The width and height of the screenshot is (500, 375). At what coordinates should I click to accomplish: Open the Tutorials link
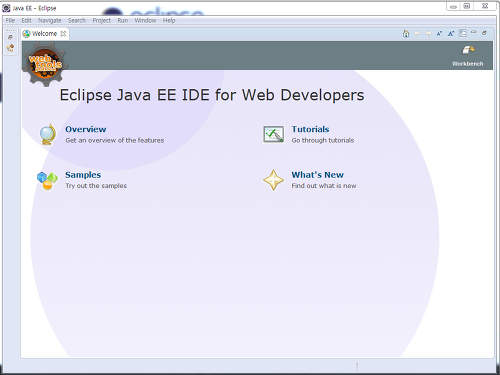pos(310,129)
